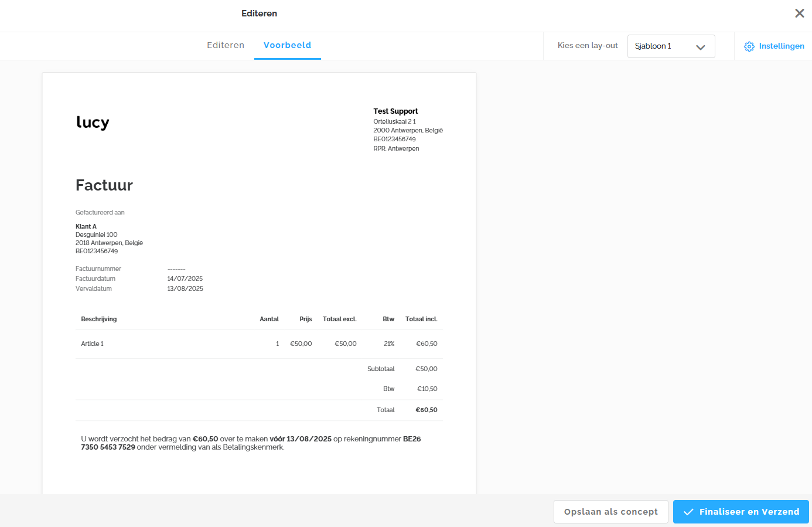Switch to the Editeren tab
The image size is (812, 527).
coord(226,45)
